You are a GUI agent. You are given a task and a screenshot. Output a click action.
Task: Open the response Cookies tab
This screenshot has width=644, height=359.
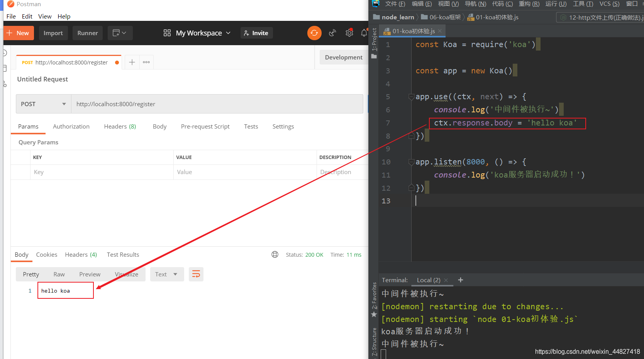(x=47, y=255)
